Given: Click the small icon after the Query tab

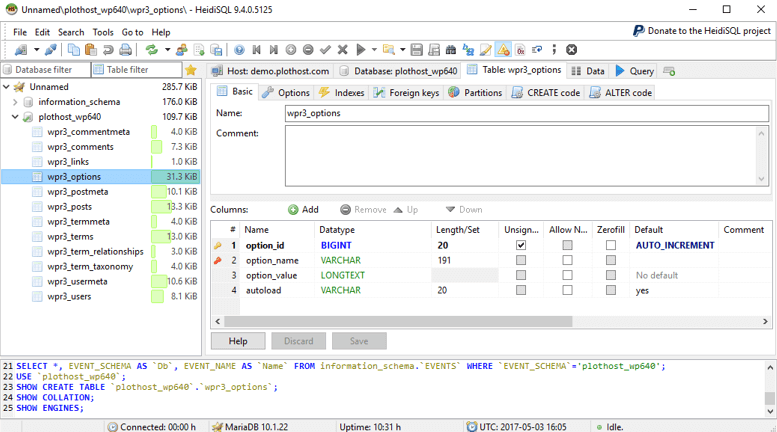Looking at the screenshot, I should pyautogui.click(x=669, y=71).
